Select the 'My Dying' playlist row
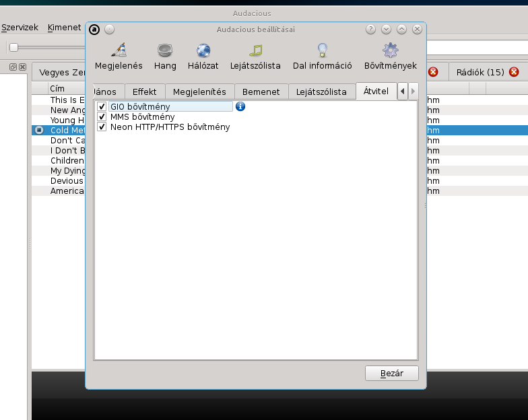528x420 pixels. (x=59, y=171)
